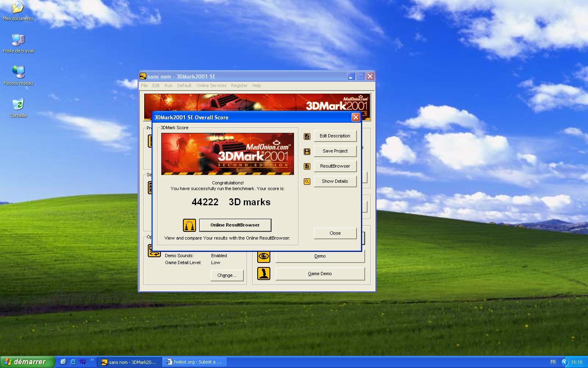
Task: Click the Online ResultBrowser button
Action: click(x=235, y=225)
